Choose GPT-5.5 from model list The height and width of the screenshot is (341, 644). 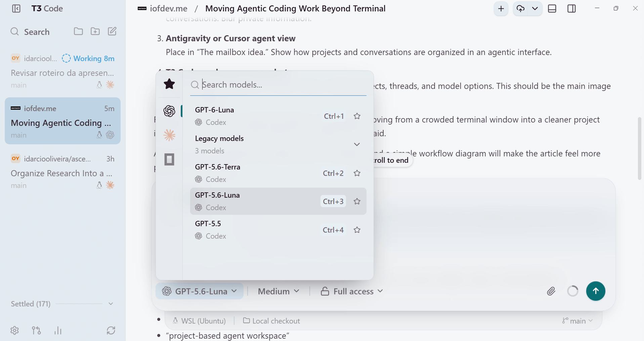278,230
